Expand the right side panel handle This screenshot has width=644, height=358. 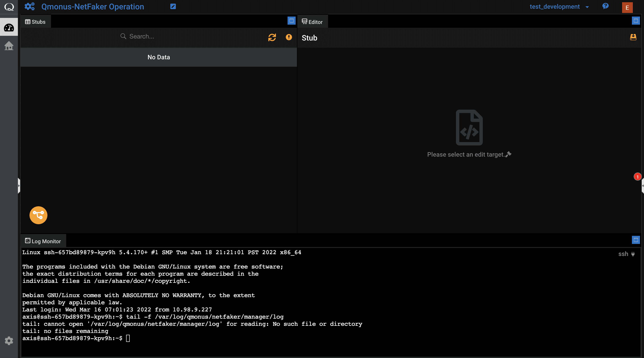(x=642, y=186)
